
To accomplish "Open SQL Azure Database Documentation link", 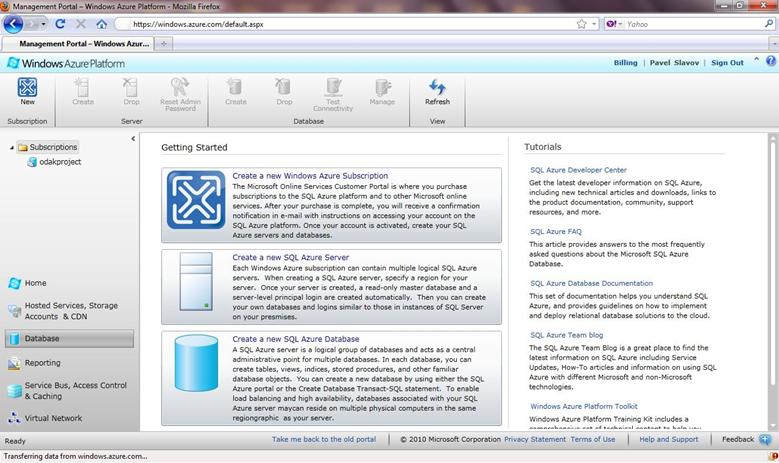I will (591, 283).
